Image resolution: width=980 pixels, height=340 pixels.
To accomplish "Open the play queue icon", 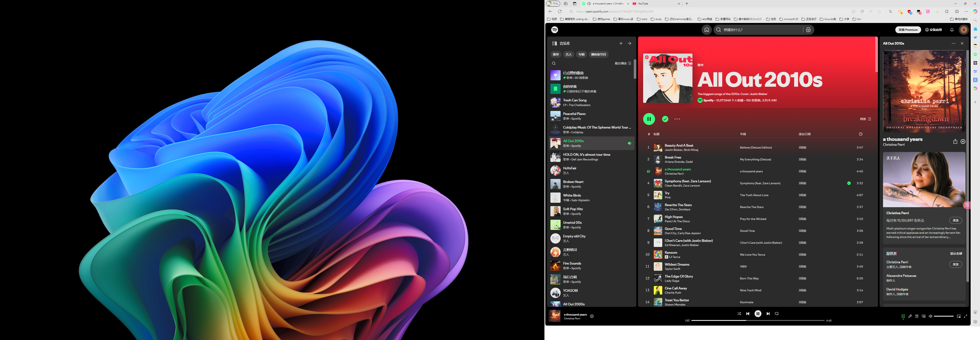I will pos(917,316).
